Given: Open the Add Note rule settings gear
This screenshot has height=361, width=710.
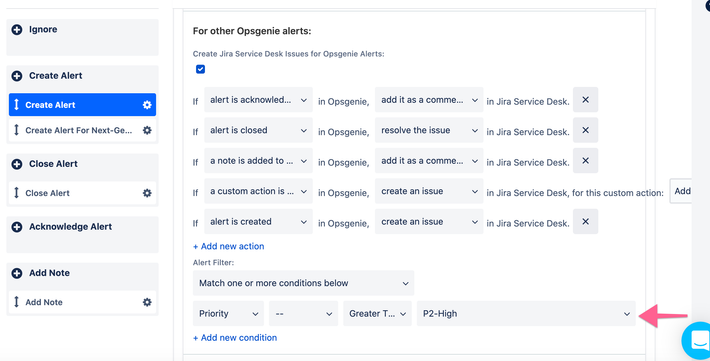Looking at the screenshot, I should click(147, 302).
